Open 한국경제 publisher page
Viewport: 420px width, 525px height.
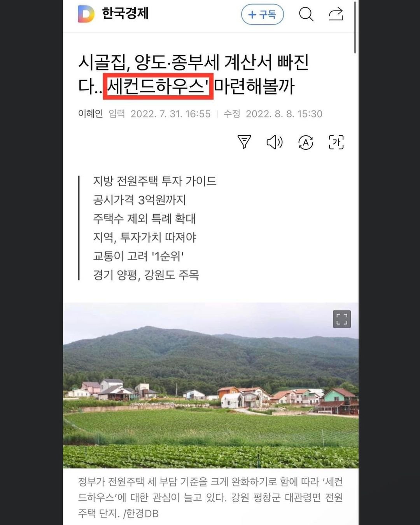point(125,14)
